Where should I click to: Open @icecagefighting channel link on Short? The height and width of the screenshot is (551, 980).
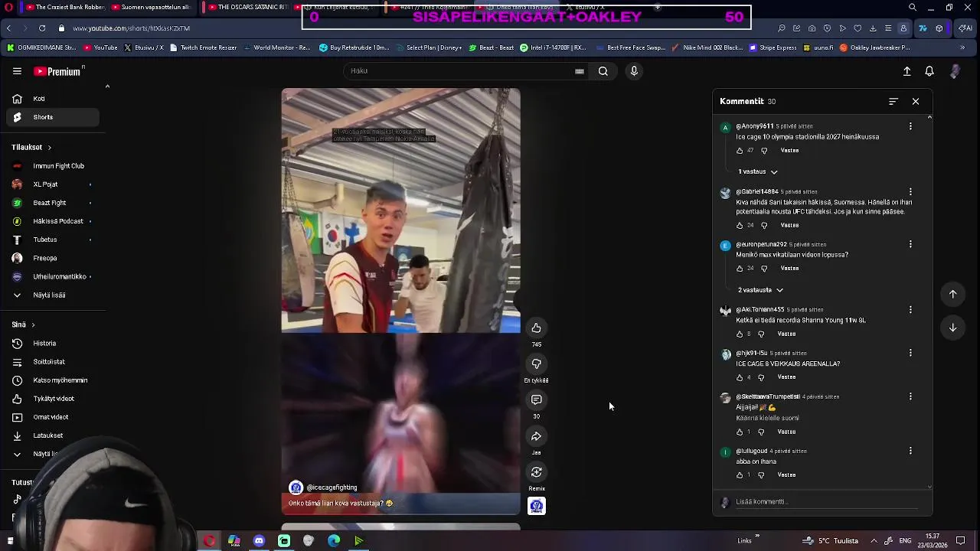click(332, 487)
